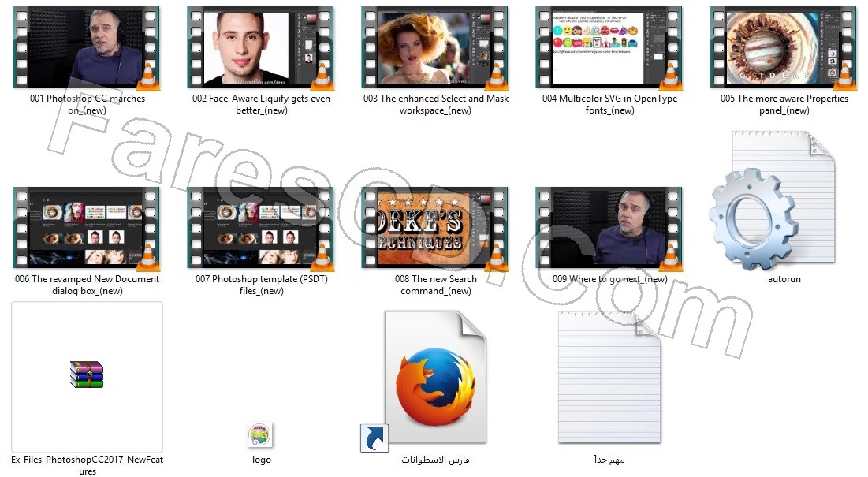This screenshot has height=477, width=868.
Task: Click the 'فارس الاسطوانات' shortcut name
Action: pos(435,460)
